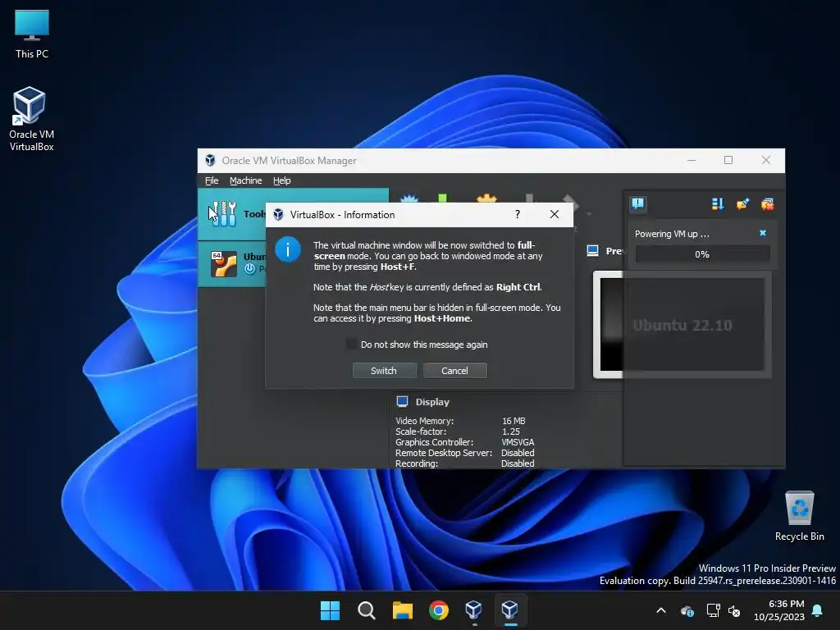Click the Ubuntu VM power state icon
840x630 pixels.
point(249,269)
